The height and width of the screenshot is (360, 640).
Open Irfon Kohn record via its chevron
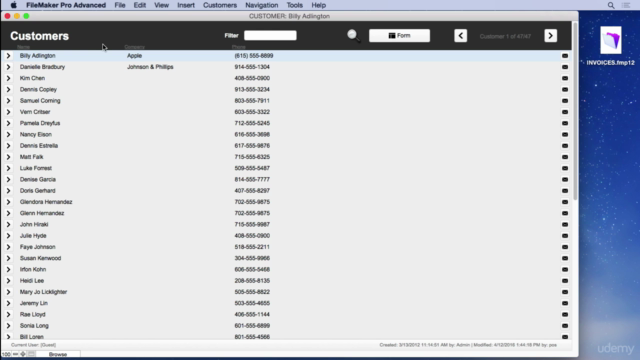pos(8,269)
